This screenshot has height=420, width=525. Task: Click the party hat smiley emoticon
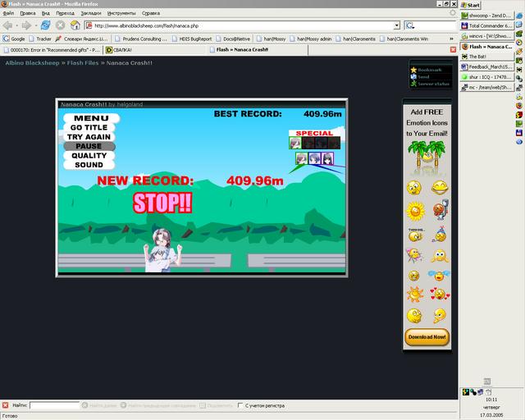pyautogui.click(x=440, y=235)
